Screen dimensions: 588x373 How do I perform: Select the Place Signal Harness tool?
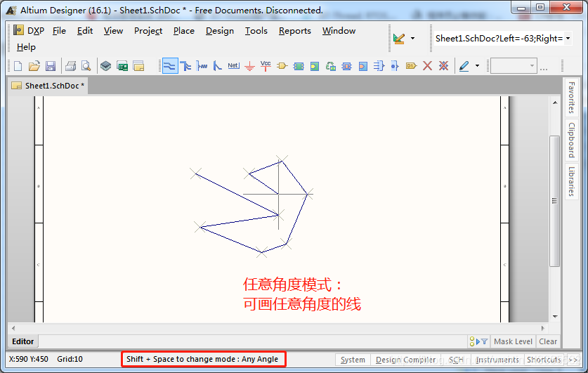[x=202, y=66]
